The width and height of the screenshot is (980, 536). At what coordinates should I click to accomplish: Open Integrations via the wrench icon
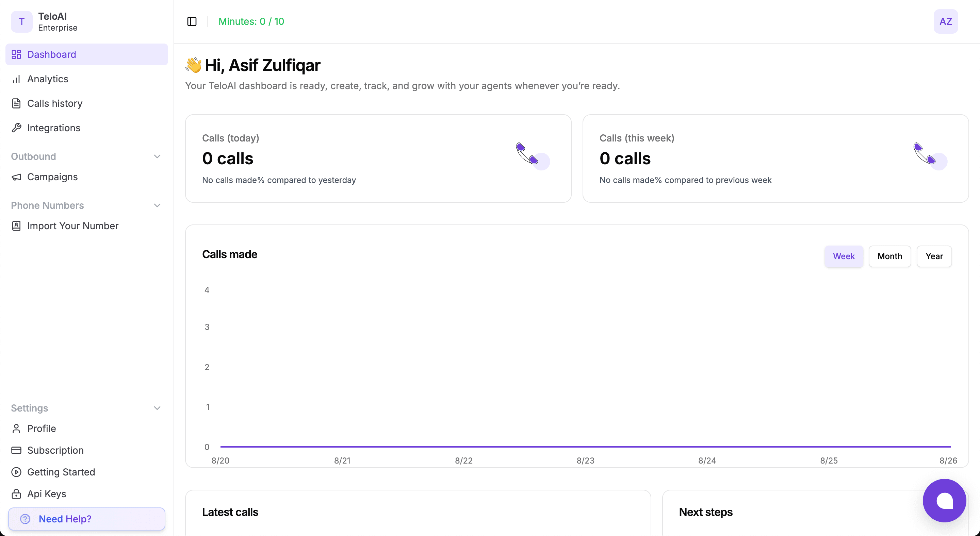pyautogui.click(x=17, y=128)
